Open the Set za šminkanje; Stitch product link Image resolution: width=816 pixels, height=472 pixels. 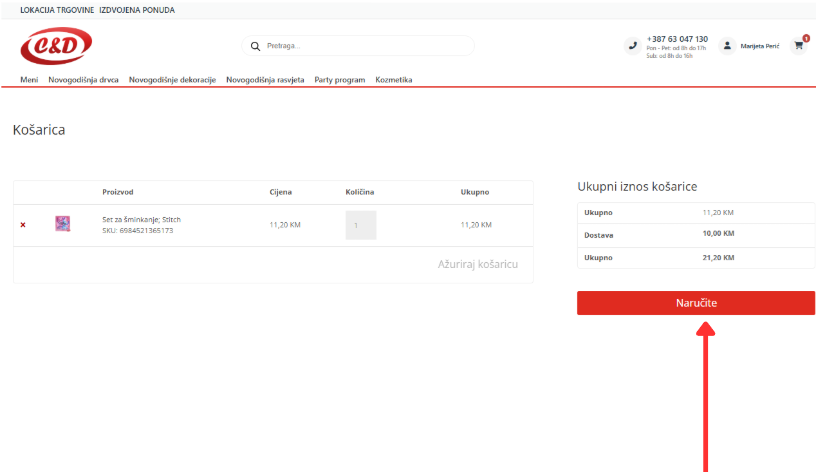(x=141, y=219)
